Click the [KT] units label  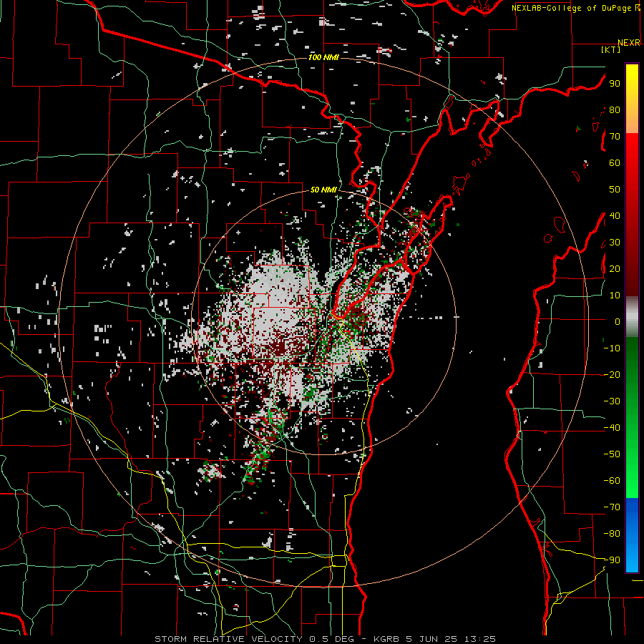coord(611,49)
